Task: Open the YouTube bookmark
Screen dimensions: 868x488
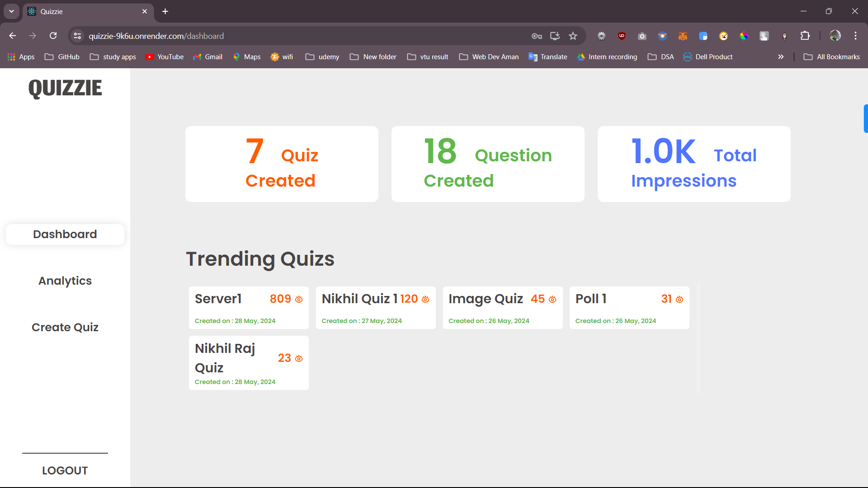Action: click(x=165, y=57)
